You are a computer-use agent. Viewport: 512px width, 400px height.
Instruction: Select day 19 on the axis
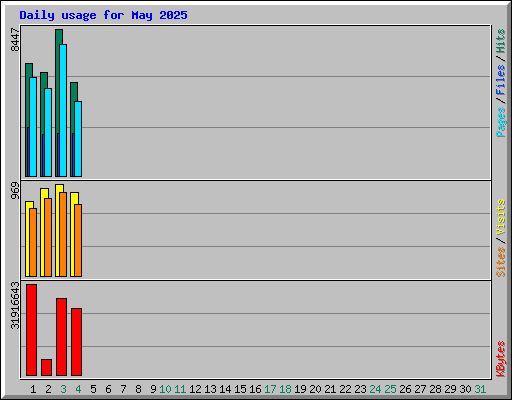click(300, 389)
